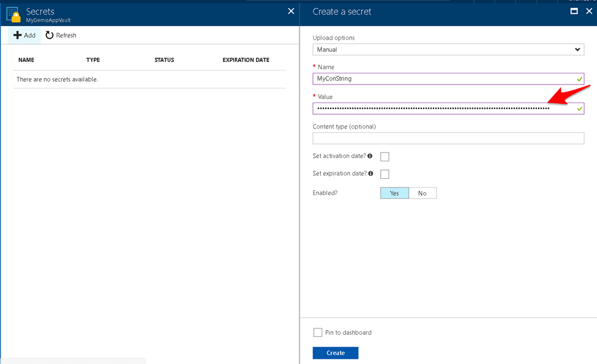
Task: Click the Add plus icon
Action: coord(17,35)
